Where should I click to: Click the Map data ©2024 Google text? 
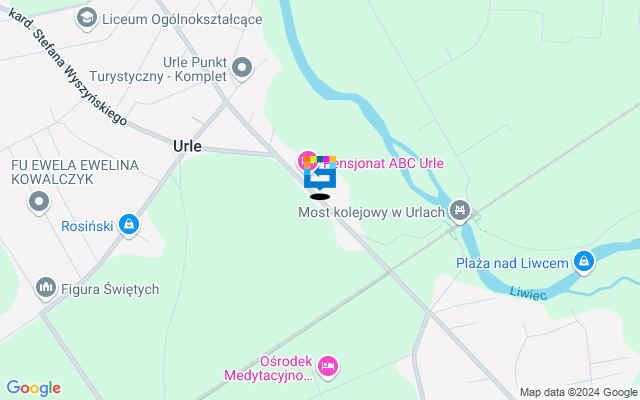click(579, 393)
